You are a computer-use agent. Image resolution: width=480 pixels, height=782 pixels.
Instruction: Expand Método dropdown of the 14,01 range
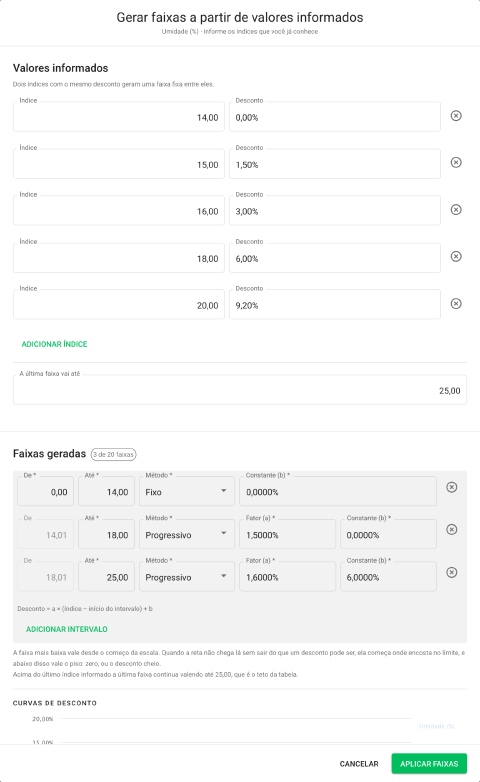coord(187,534)
